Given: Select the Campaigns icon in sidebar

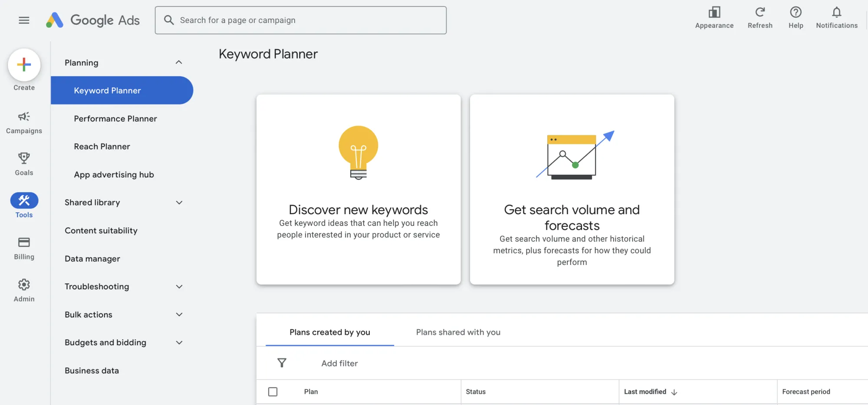Looking at the screenshot, I should pyautogui.click(x=24, y=117).
